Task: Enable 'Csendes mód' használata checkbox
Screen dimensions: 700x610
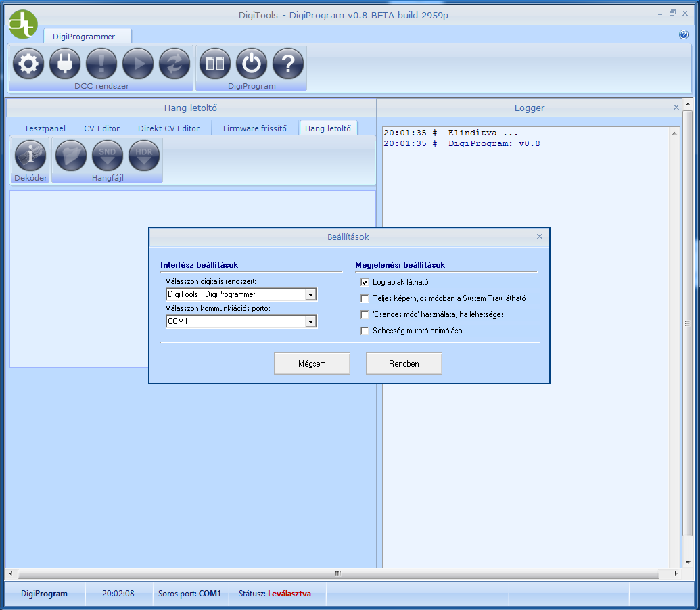Action: click(365, 314)
